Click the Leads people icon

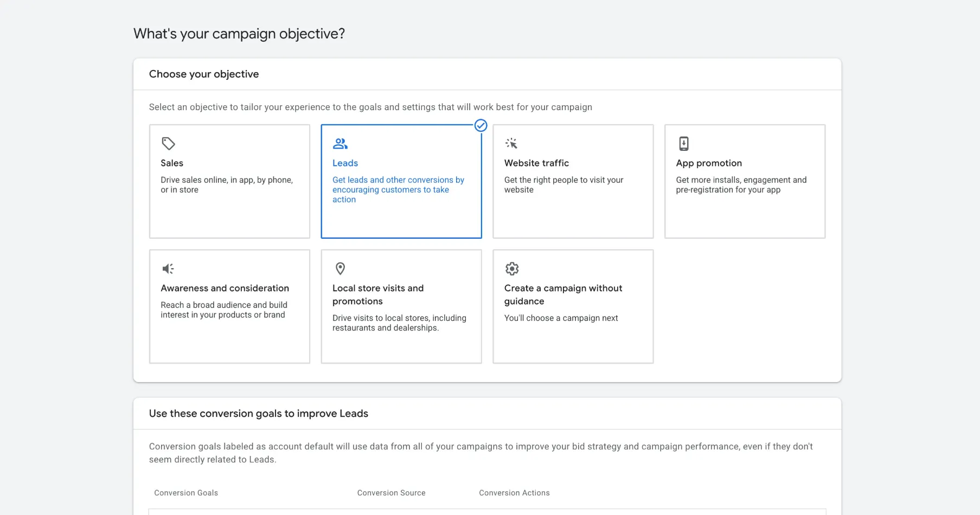click(x=340, y=144)
